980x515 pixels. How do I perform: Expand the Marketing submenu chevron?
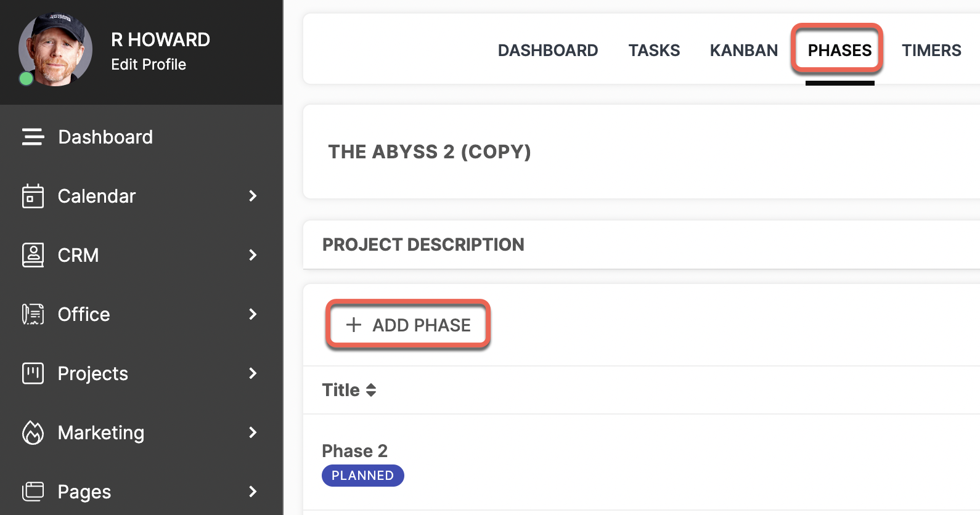253,432
